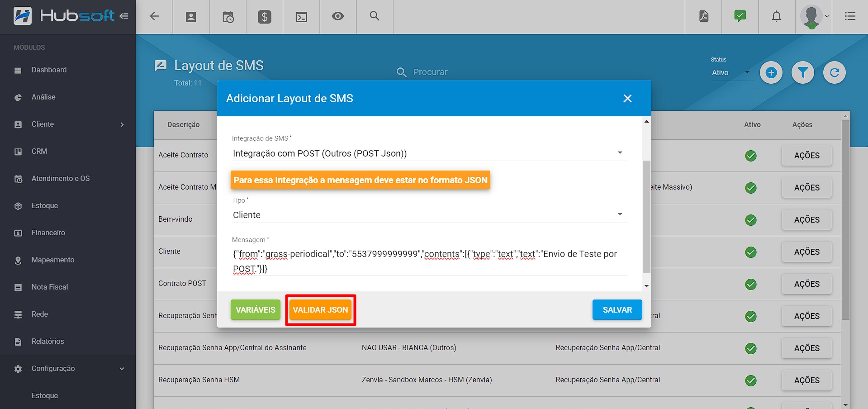Open filter funnel button
Screen dimensions: 868x409
[803, 72]
